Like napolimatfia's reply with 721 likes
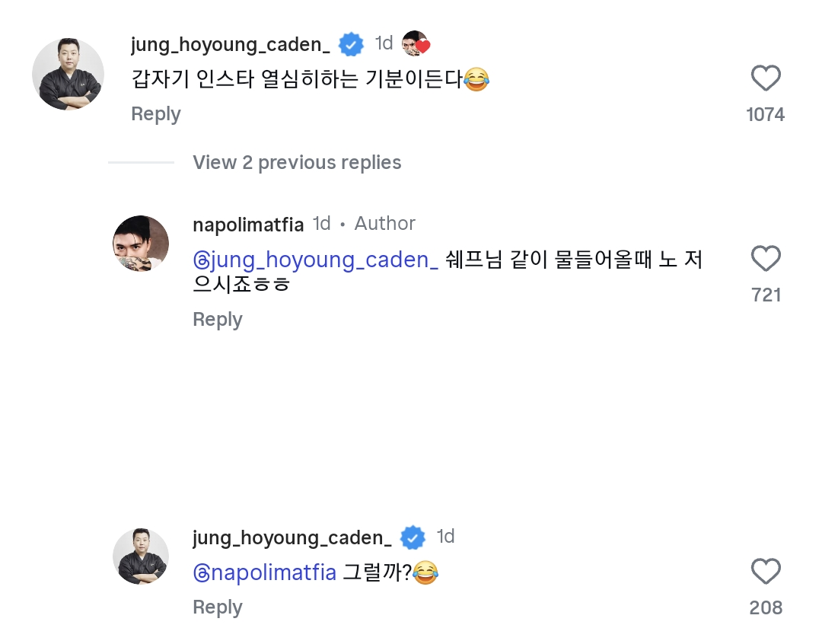 [x=766, y=259]
